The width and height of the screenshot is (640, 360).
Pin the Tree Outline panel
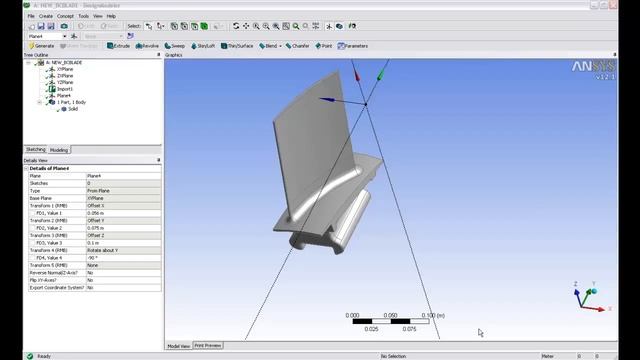pos(159,55)
